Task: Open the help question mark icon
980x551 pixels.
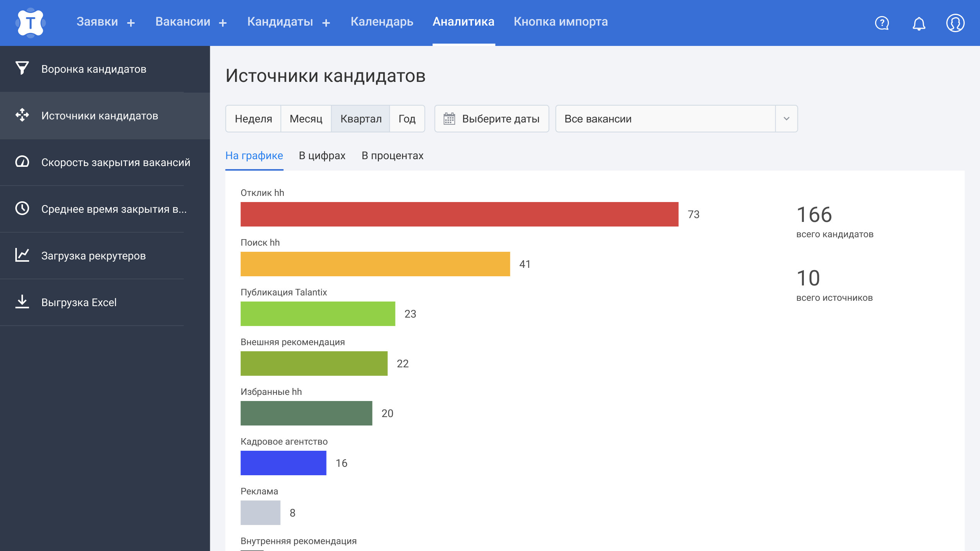Action: [882, 23]
